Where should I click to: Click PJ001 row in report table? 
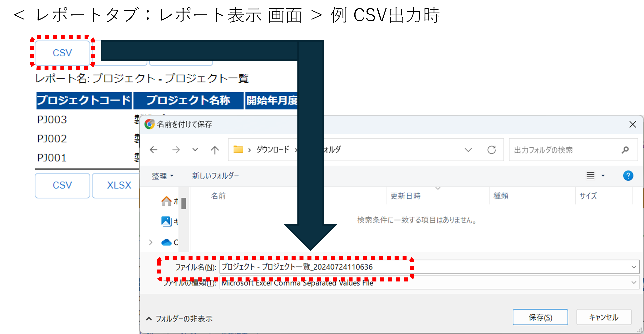point(52,158)
